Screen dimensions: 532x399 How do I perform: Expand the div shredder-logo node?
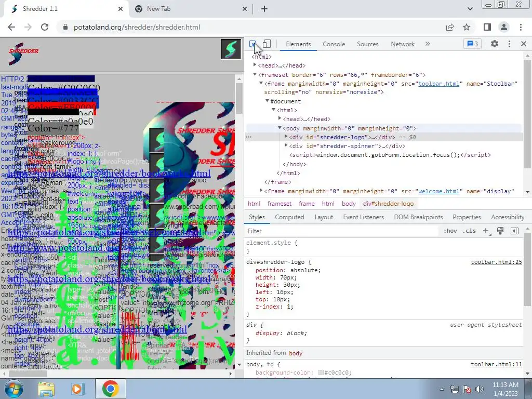click(286, 137)
